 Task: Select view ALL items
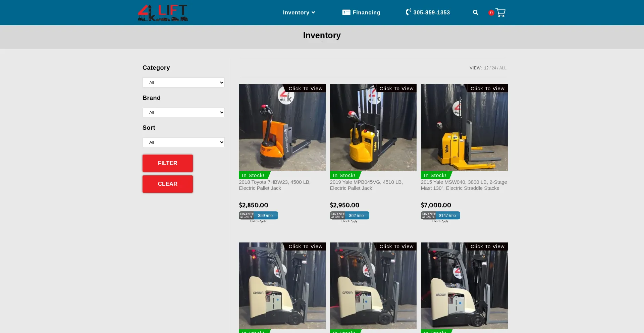point(503,68)
